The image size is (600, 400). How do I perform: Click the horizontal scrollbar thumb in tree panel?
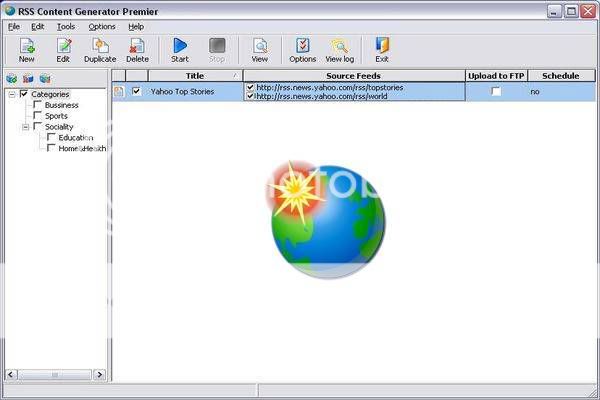click(55, 374)
